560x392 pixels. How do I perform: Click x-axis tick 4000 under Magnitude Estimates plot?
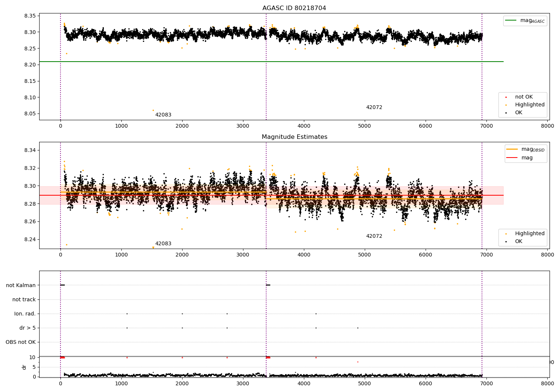[x=304, y=255]
